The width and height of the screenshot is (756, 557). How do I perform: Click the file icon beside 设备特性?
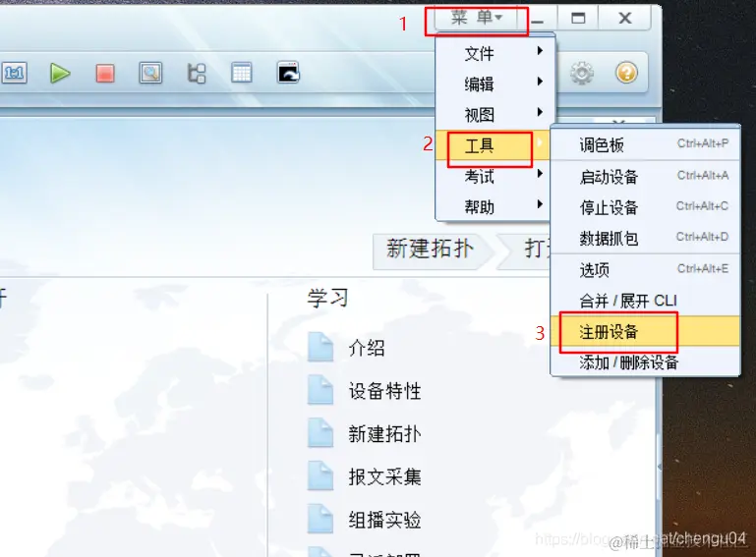(x=320, y=390)
